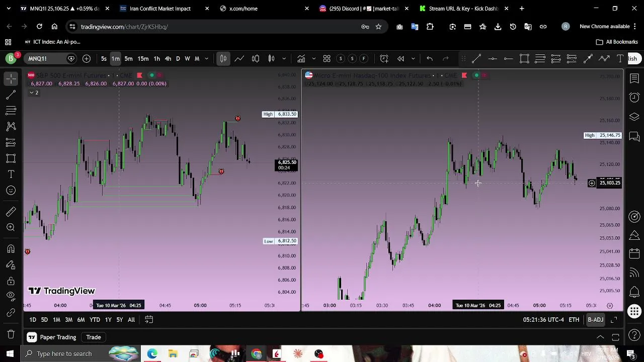This screenshot has width=644, height=362.
Task: Open the Fibonacci retracement tools
Action: pyautogui.click(x=11, y=111)
